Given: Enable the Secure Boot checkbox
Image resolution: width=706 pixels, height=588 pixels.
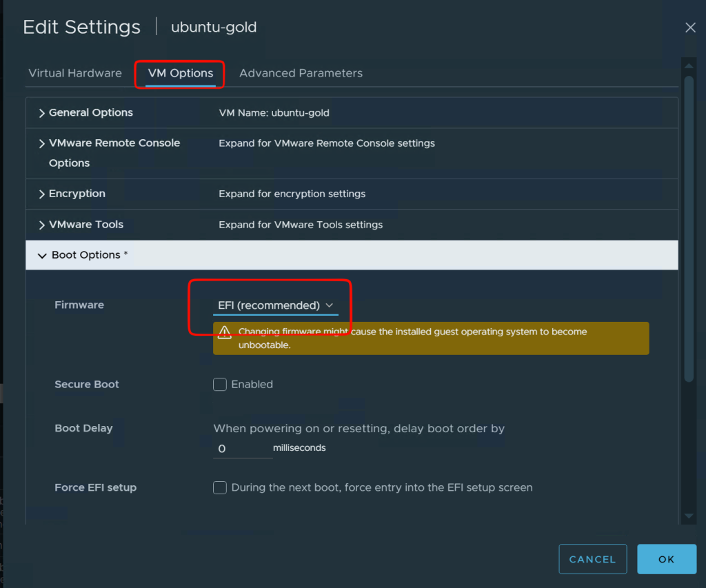Looking at the screenshot, I should click(220, 384).
